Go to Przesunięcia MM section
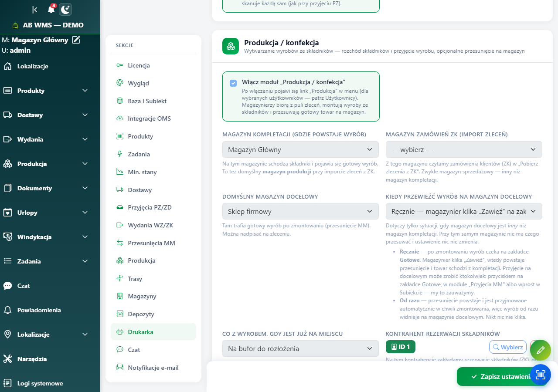This screenshot has width=558, height=392. pyautogui.click(x=153, y=243)
